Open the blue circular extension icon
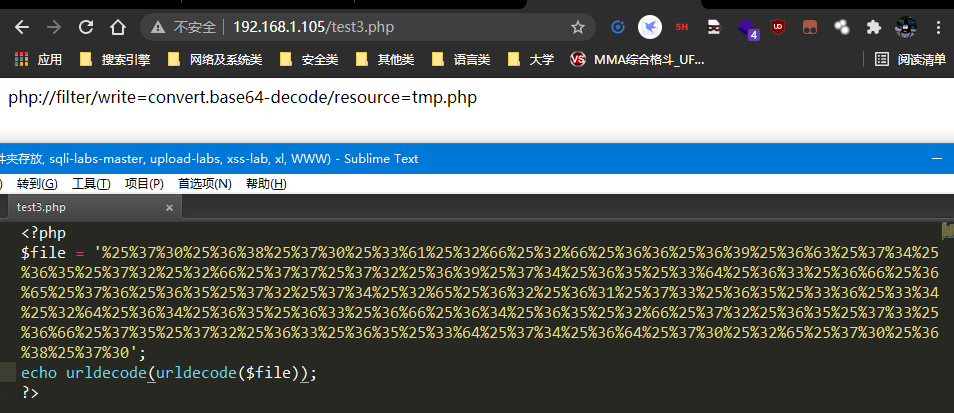This screenshot has height=413, width=954. pos(618,27)
